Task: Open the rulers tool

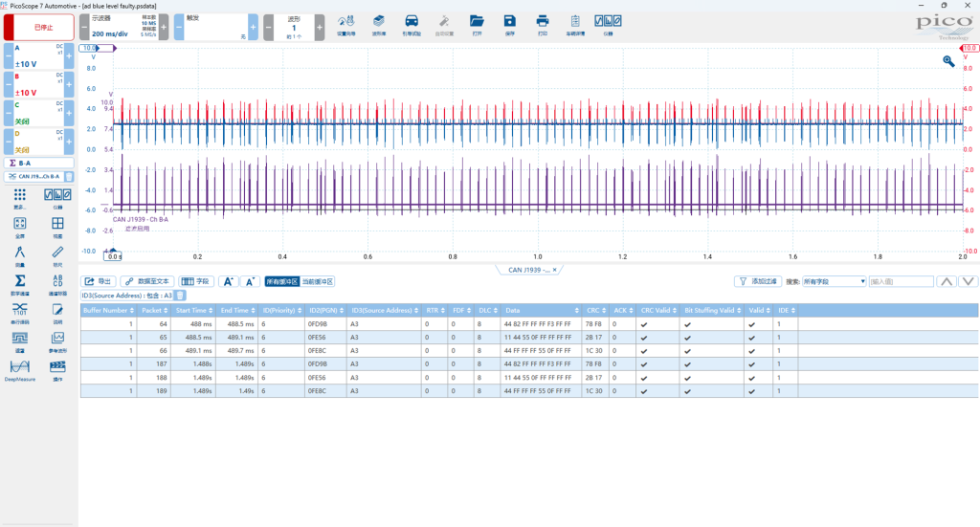Action: 57,254
